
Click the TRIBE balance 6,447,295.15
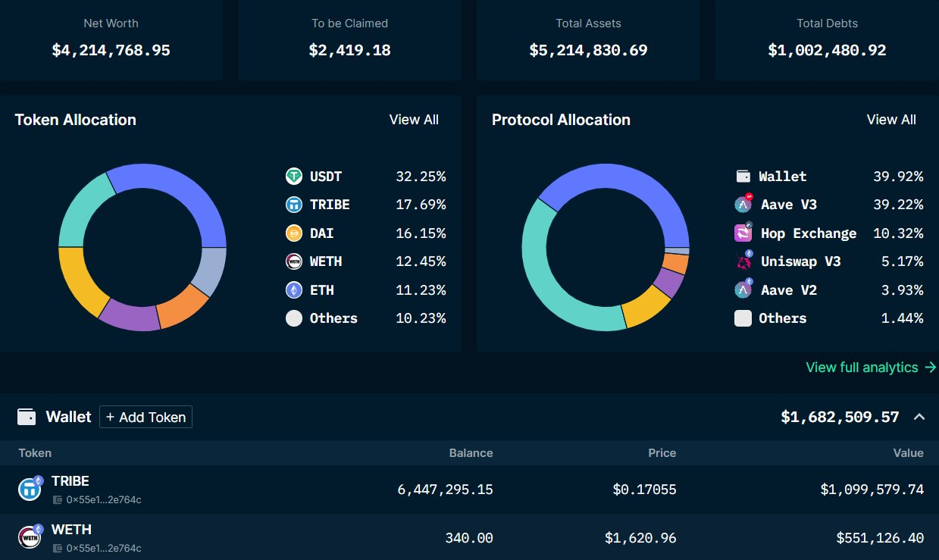[445, 490]
